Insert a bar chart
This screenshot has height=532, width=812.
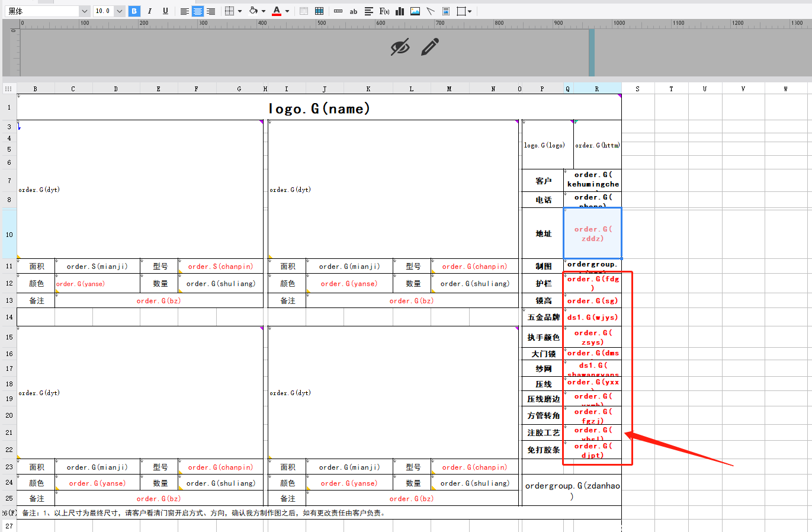click(x=400, y=11)
